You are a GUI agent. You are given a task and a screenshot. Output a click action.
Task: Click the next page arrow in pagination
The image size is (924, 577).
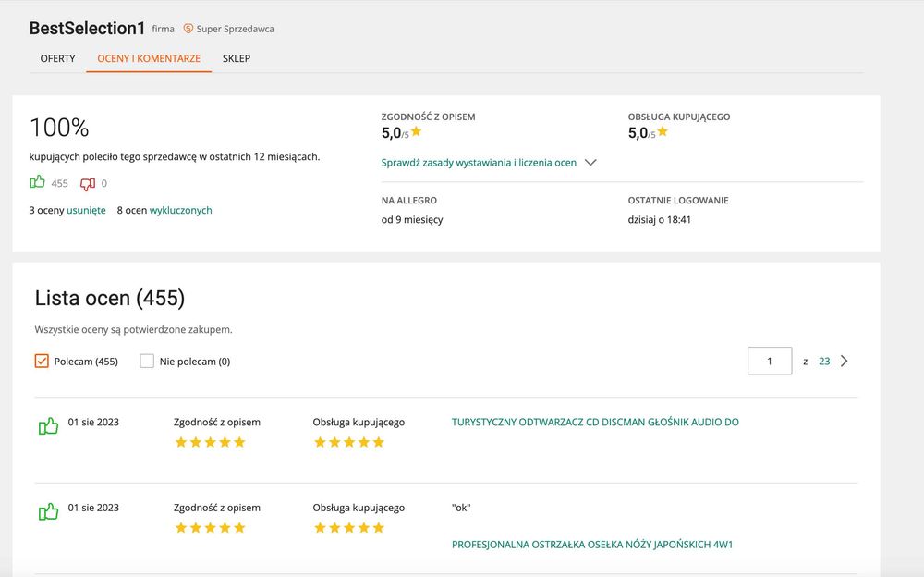pos(845,362)
